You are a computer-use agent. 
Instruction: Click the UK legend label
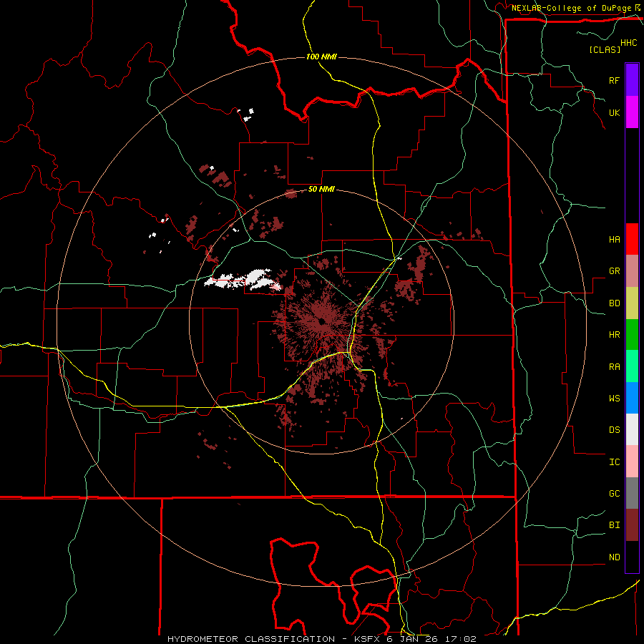click(614, 112)
